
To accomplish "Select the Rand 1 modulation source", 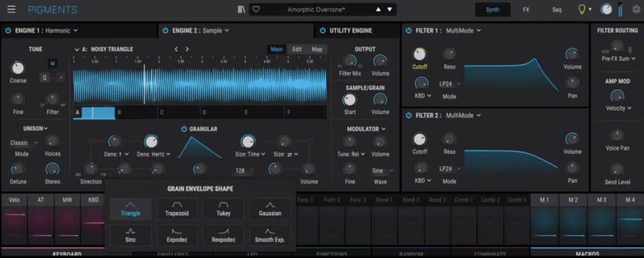I will [385, 200].
